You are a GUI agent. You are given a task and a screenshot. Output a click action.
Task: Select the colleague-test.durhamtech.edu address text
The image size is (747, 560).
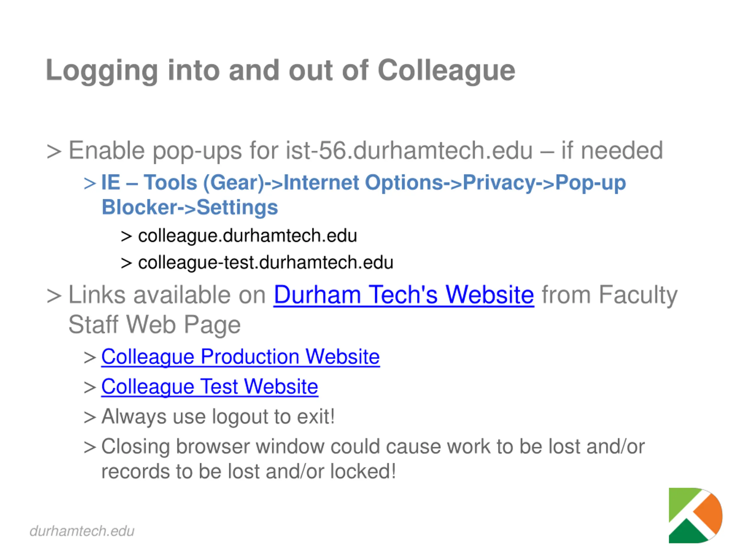pyautogui.click(x=266, y=262)
